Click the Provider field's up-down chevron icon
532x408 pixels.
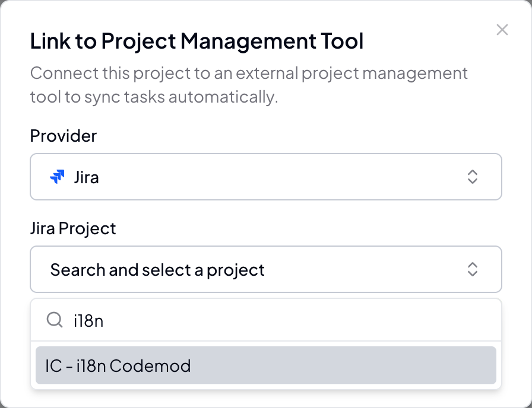(473, 177)
